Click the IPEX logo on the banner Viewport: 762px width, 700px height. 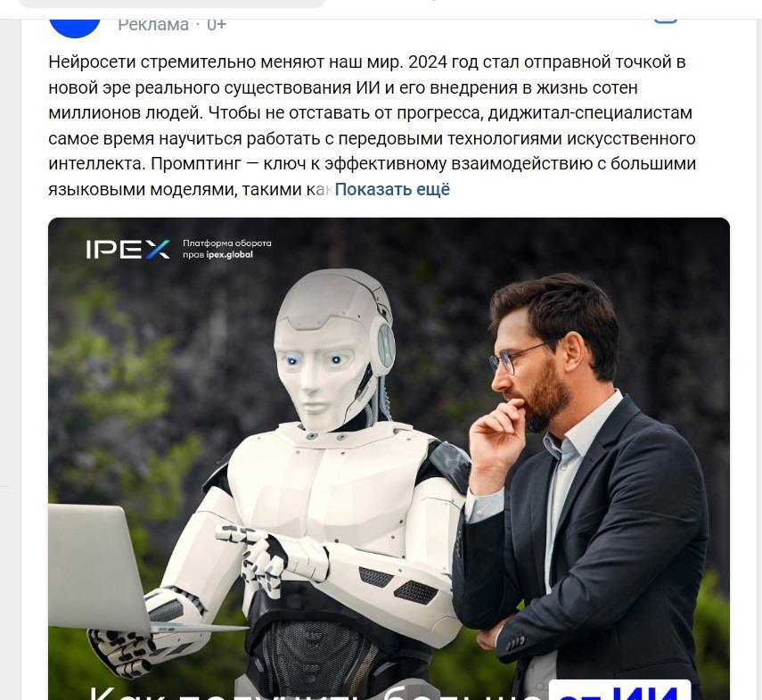pyautogui.click(x=128, y=249)
